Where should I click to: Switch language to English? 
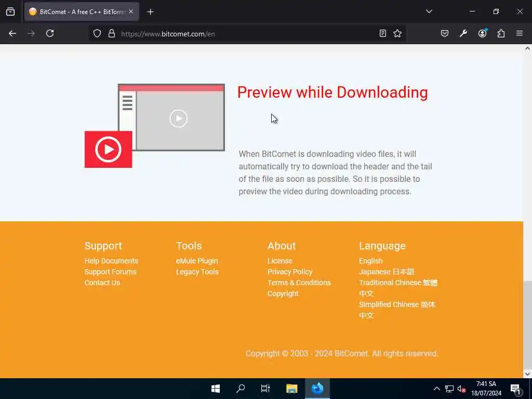point(370,261)
